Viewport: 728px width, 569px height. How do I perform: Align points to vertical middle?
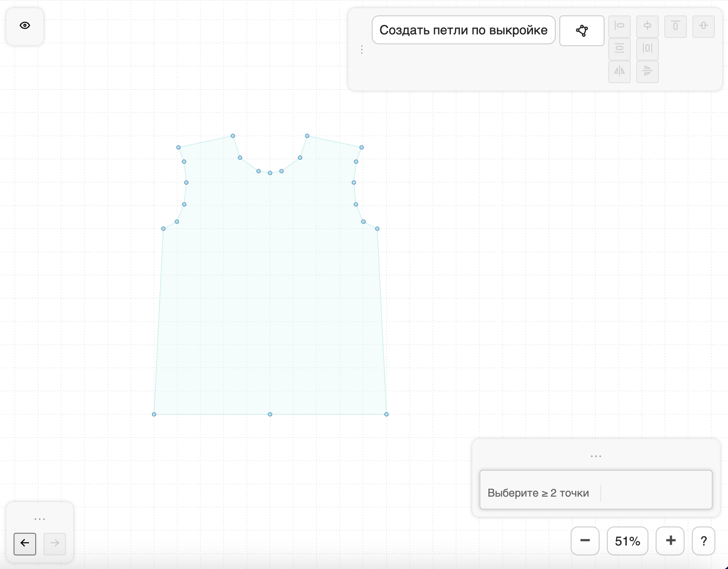pyautogui.click(x=703, y=26)
